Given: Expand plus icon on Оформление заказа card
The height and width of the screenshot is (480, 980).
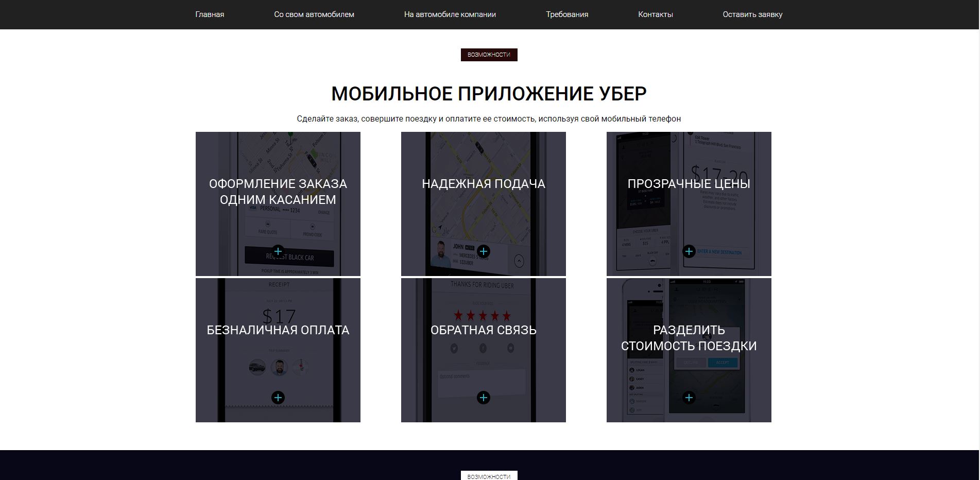Looking at the screenshot, I should point(278,251).
